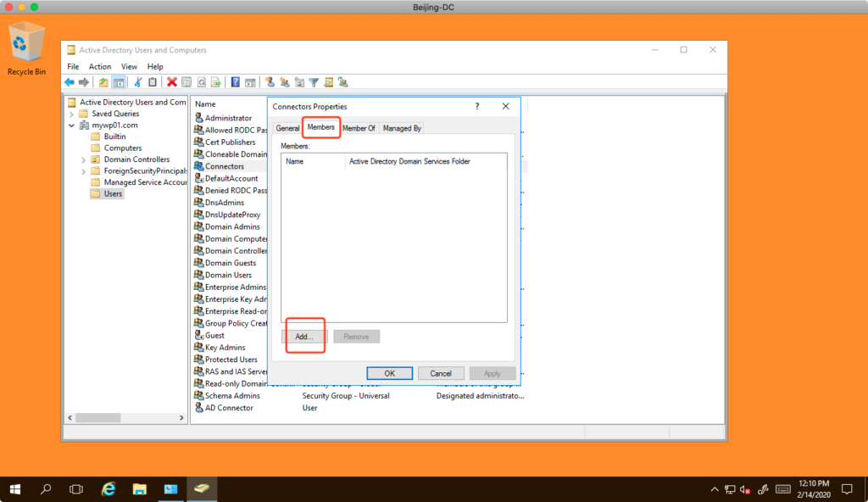Click the red Delete icon in toolbar
Viewport: 868px width, 502px height.
point(172,82)
